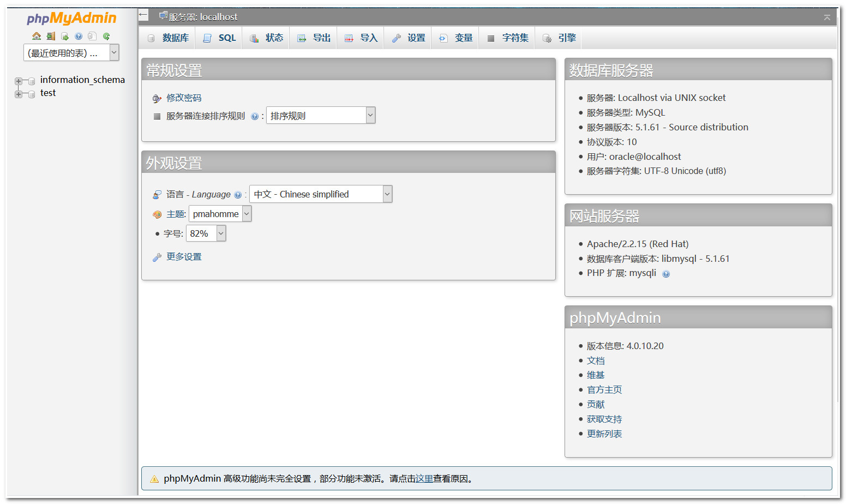Collapse the top breadcrumb bar arrow
The width and height of the screenshot is (846, 504).
tap(827, 17)
